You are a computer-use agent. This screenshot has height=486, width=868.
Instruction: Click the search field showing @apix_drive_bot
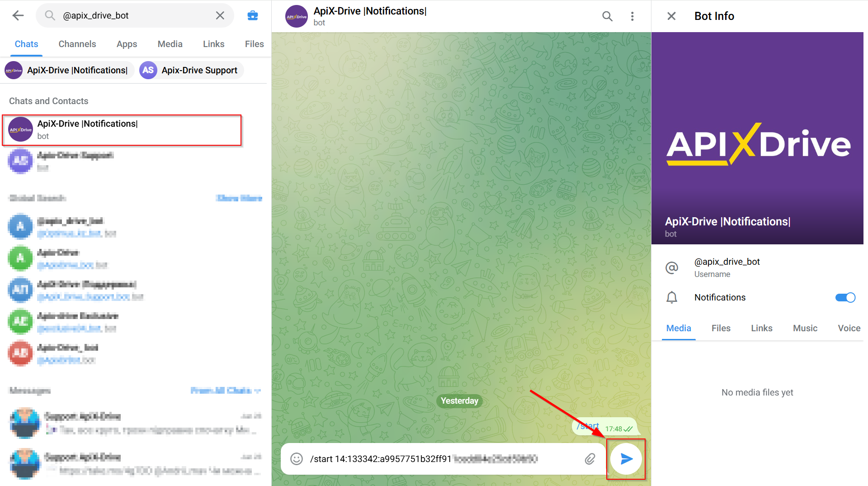(135, 15)
